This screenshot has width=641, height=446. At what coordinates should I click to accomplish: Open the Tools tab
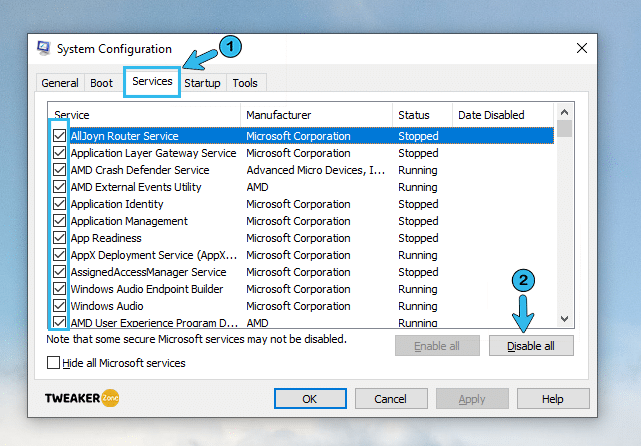[x=245, y=83]
